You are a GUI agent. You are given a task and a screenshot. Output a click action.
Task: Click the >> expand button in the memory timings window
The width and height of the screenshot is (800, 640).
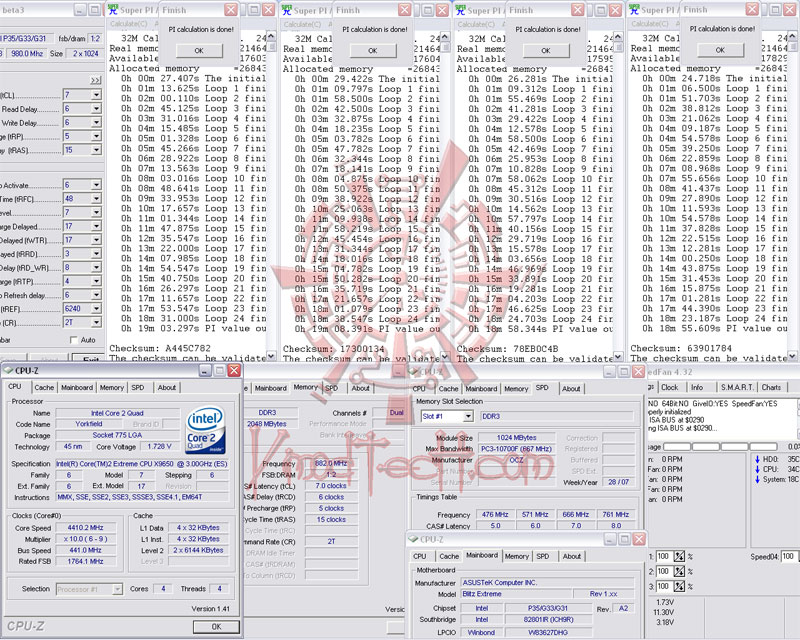tap(96, 81)
